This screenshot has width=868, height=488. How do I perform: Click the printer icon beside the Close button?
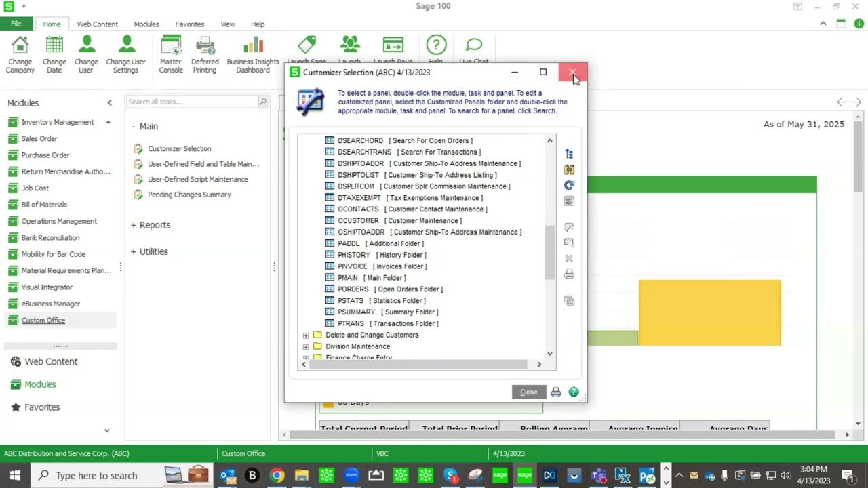[x=555, y=392]
